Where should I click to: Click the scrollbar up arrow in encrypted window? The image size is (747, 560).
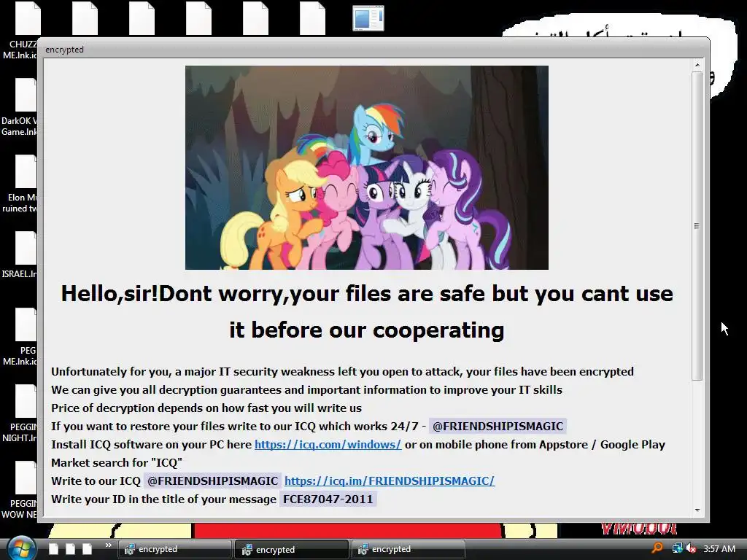point(697,65)
